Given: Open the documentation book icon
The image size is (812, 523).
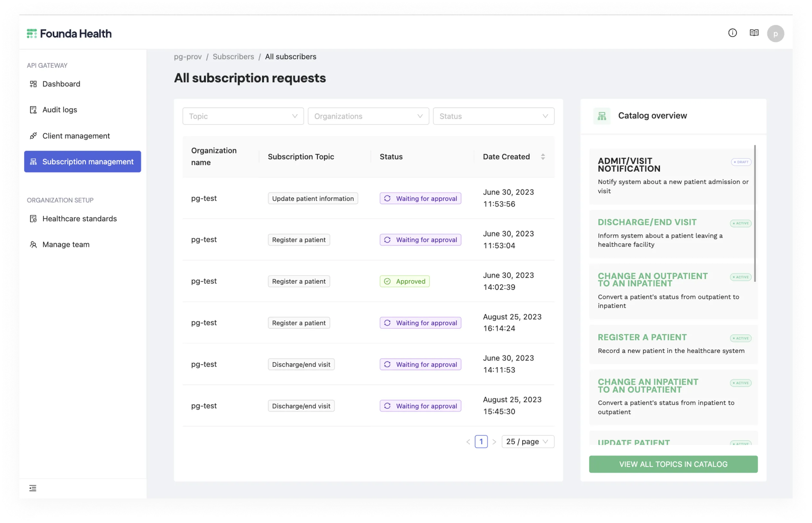Looking at the screenshot, I should coord(754,33).
